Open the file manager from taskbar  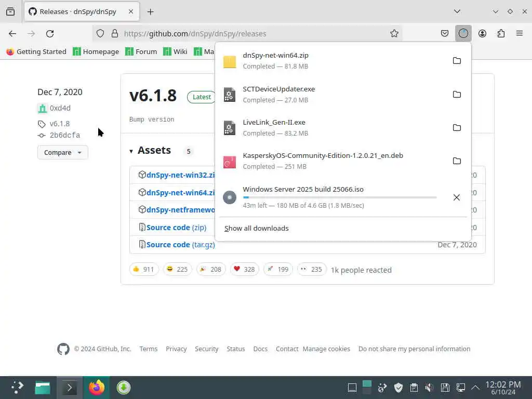coord(43,388)
